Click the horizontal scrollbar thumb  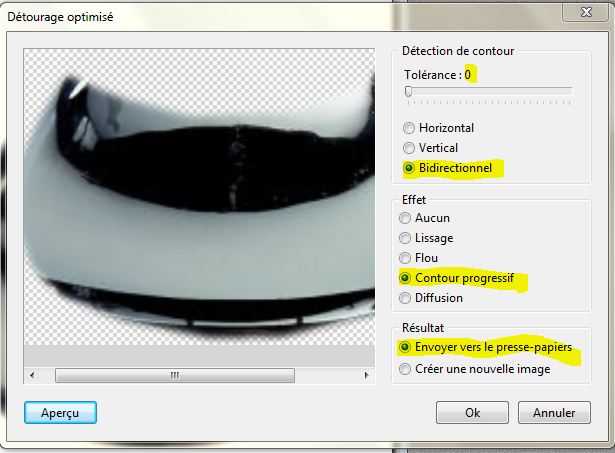pos(175,375)
